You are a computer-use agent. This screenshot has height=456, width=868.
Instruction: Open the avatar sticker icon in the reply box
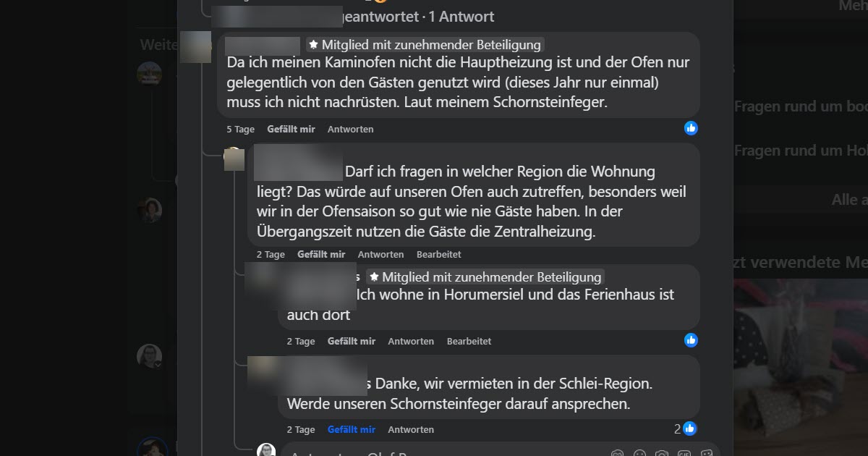617,453
